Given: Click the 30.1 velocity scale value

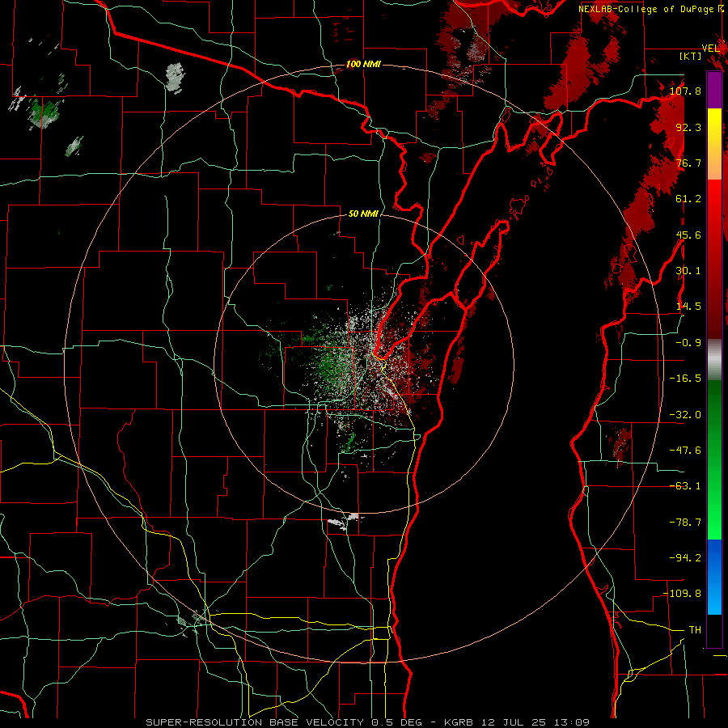Looking at the screenshot, I should [688, 271].
